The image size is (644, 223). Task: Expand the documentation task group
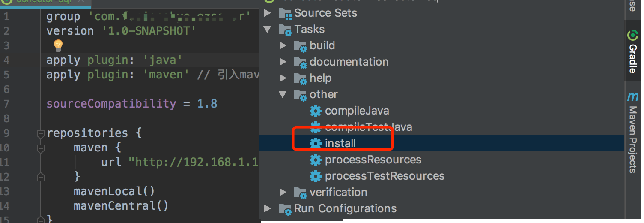(283, 62)
